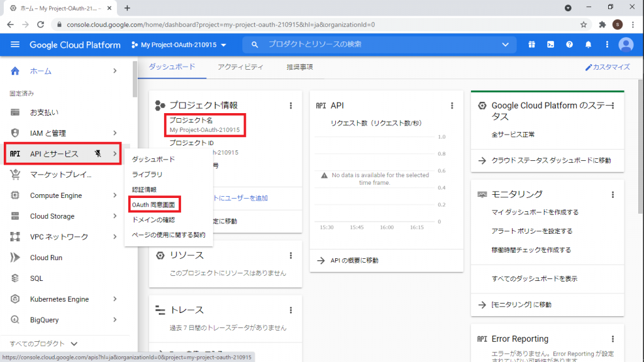
Task: Open API の概要に移動 link
Action: click(352, 260)
